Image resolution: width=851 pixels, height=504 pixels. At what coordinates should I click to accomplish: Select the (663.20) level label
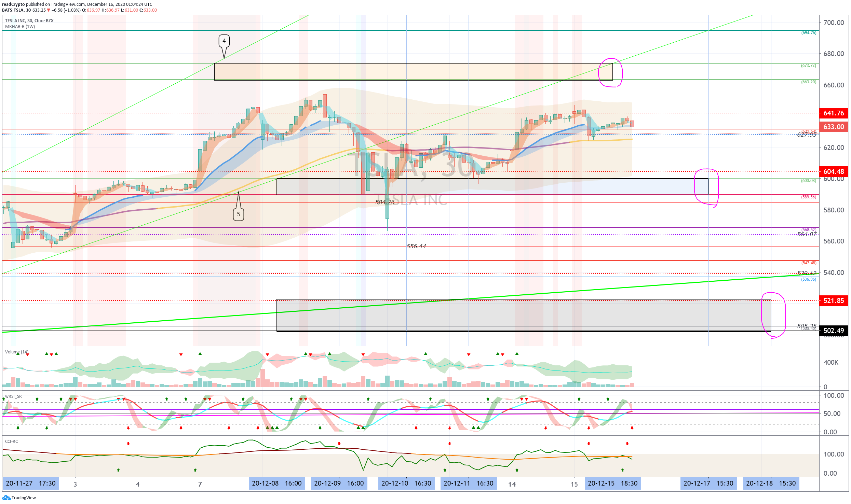click(x=809, y=82)
